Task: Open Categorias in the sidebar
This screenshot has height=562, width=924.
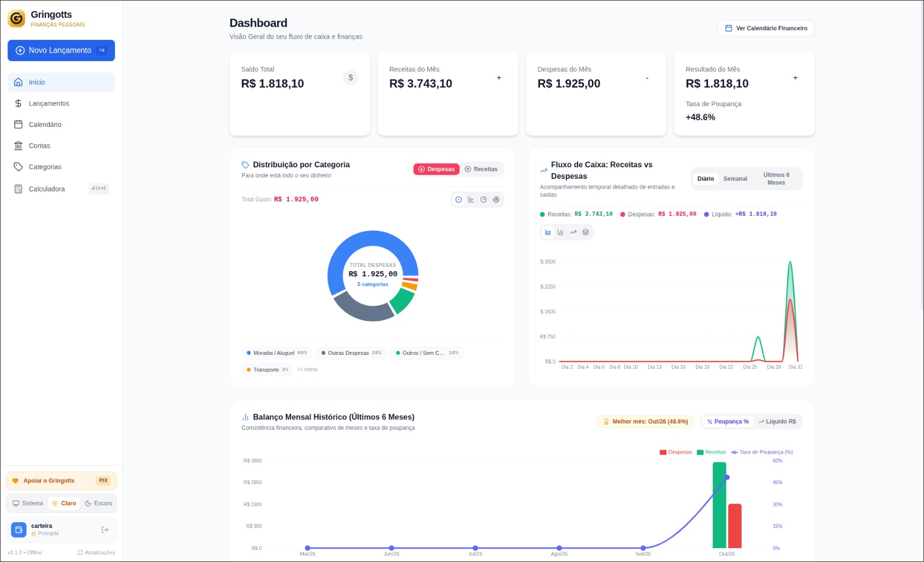Action: (x=61, y=167)
